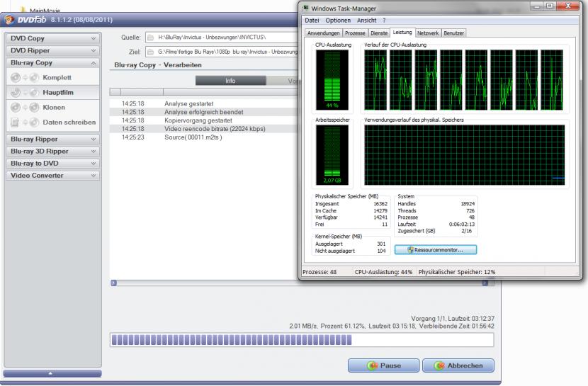The width and height of the screenshot is (588, 386).
Task: Open the ? help menu in Task-Manager
Action: (384, 21)
